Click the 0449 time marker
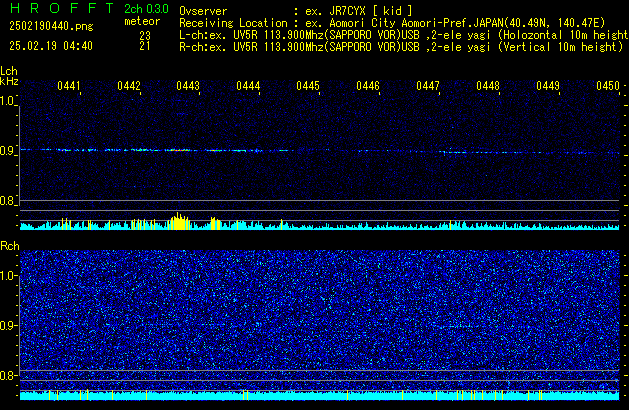This screenshot has height=410, width=629. (548, 86)
